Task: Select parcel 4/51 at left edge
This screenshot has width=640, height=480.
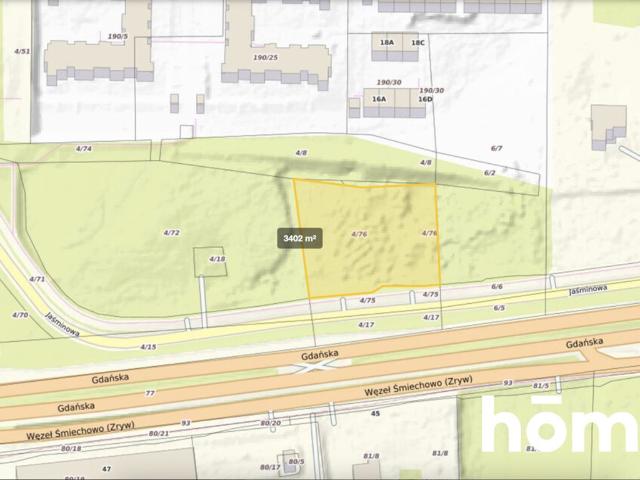Action: (x=22, y=51)
